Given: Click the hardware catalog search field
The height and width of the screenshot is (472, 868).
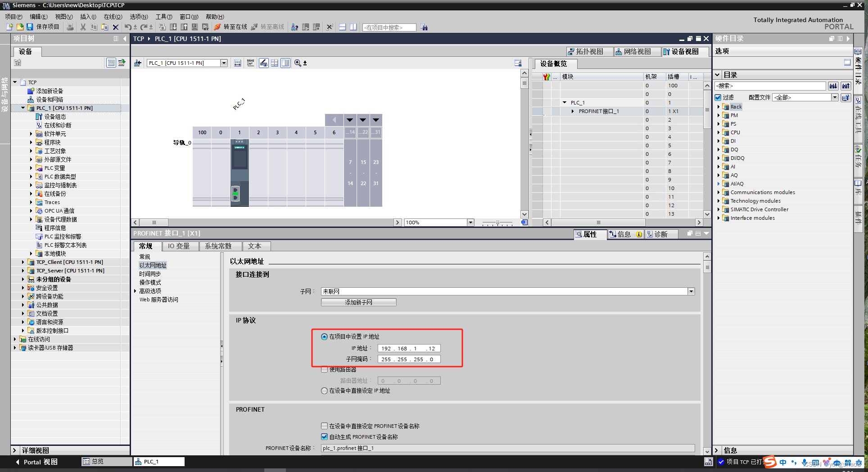Looking at the screenshot, I should tap(770, 86).
